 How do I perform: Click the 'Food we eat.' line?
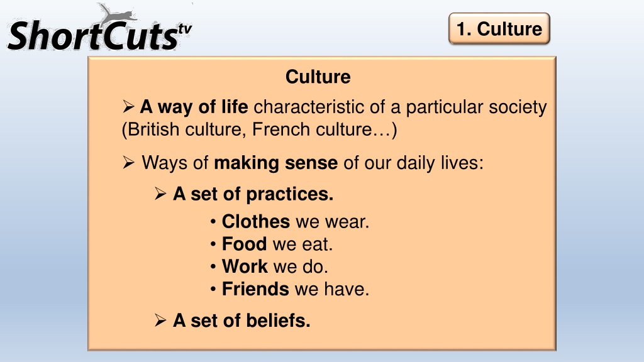click(277, 244)
